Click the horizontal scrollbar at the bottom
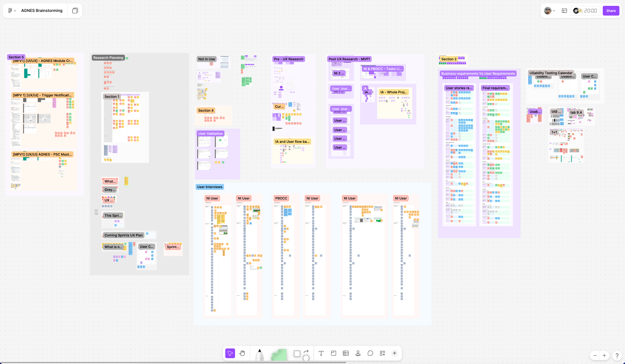The height and width of the screenshot is (364, 625). tap(173, 363)
